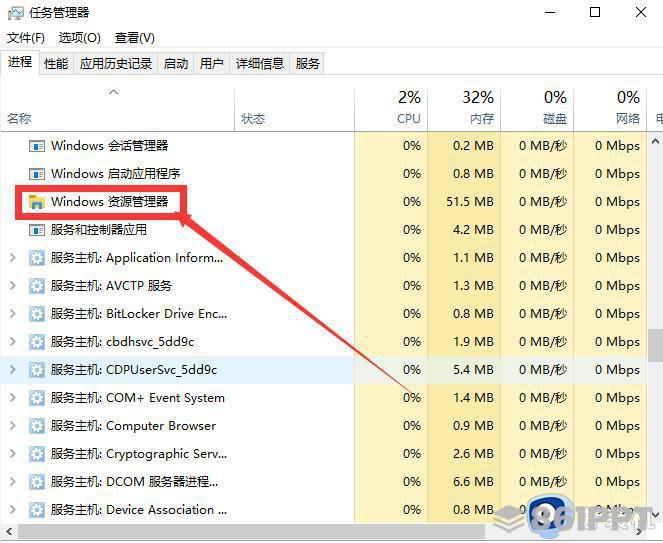Sort by the 网络 column header
663x543 pixels.
[x=610, y=110]
